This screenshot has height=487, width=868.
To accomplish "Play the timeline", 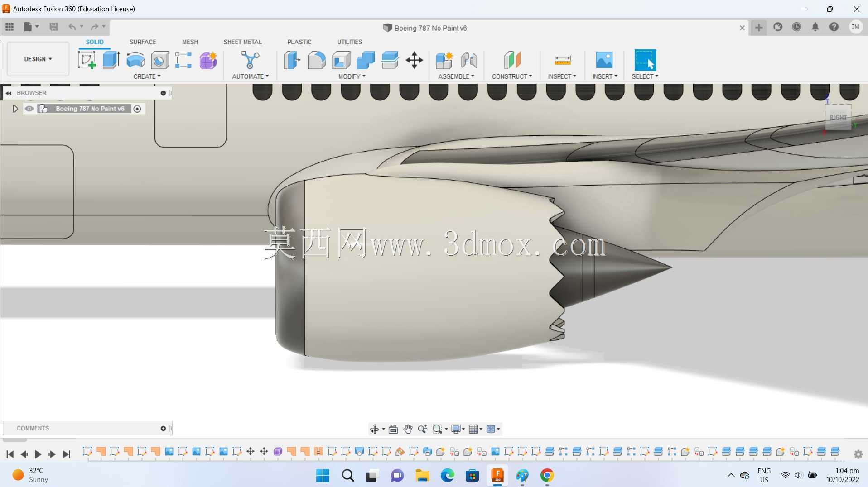I will (38, 454).
